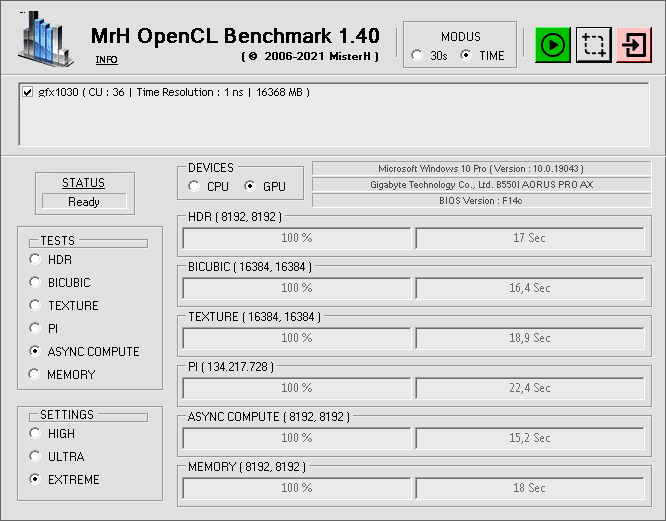This screenshot has width=666, height=521.
Task: Click the MODUS group label
Action: click(461, 37)
